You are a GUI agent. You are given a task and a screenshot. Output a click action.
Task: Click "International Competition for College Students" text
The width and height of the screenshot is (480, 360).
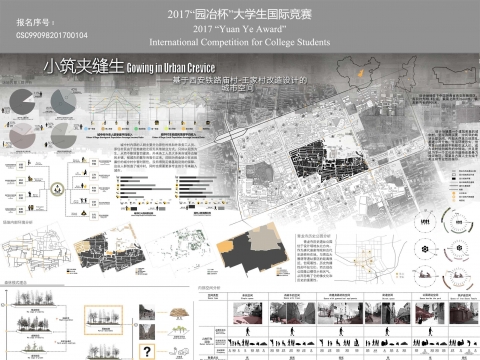(x=240, y=42)
